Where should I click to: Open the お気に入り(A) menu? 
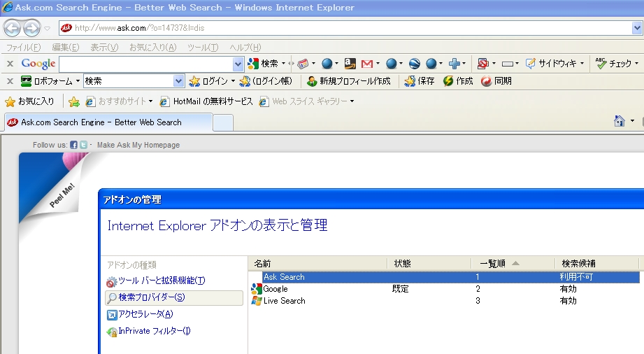pyautogui.click(x=153, y=48)
